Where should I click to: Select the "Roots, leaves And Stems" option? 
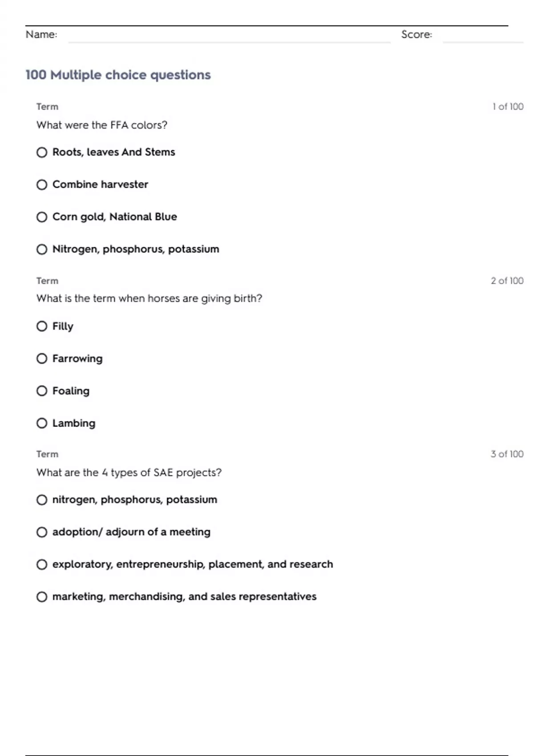pyautogui.click(x=42, y=153)
